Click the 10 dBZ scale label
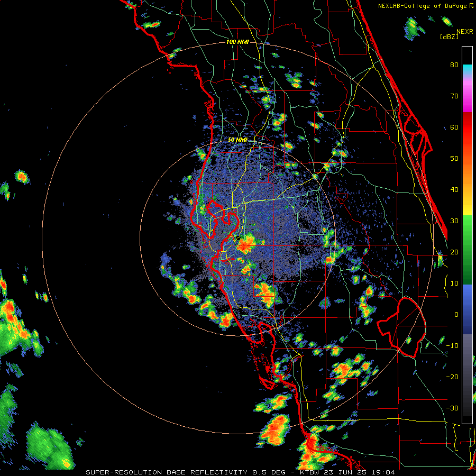This screenshot has height=476, width=476. tap(454, 283)
